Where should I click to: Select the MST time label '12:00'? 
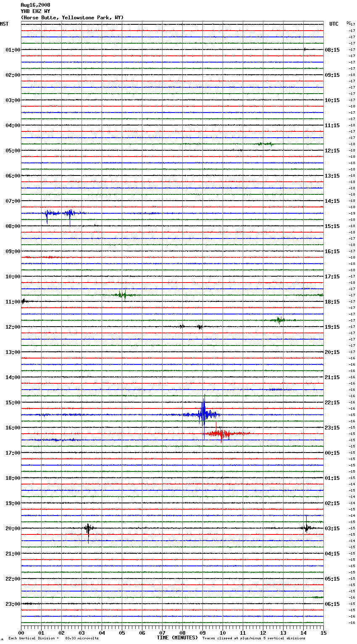(x=13, y=327)
